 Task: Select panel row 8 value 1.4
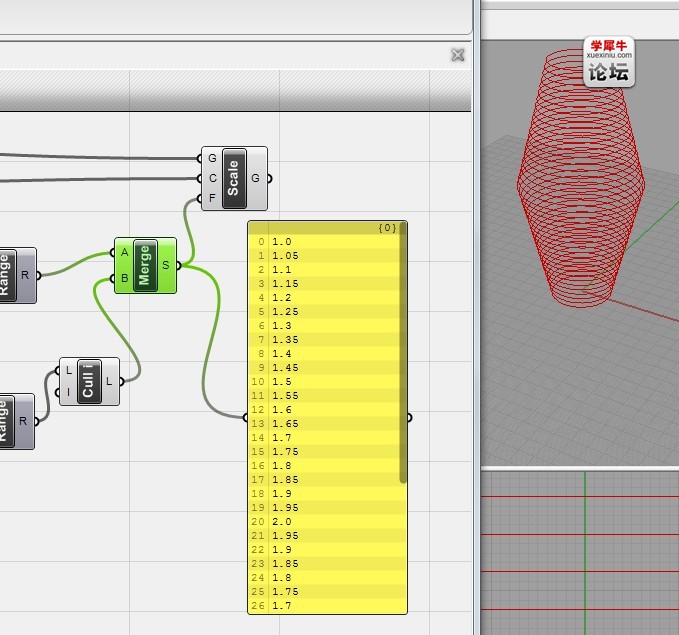pos(324,353)
